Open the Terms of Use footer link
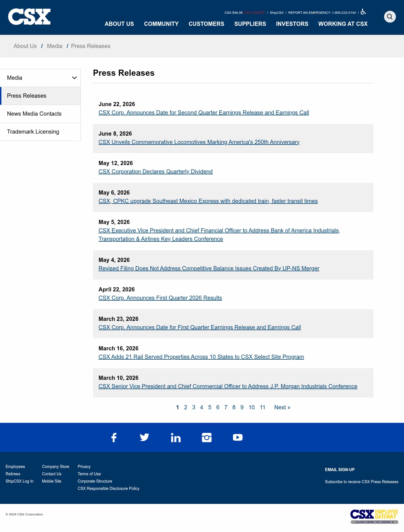Viewport: 404px width, 532px height. (x=89, y=474)
